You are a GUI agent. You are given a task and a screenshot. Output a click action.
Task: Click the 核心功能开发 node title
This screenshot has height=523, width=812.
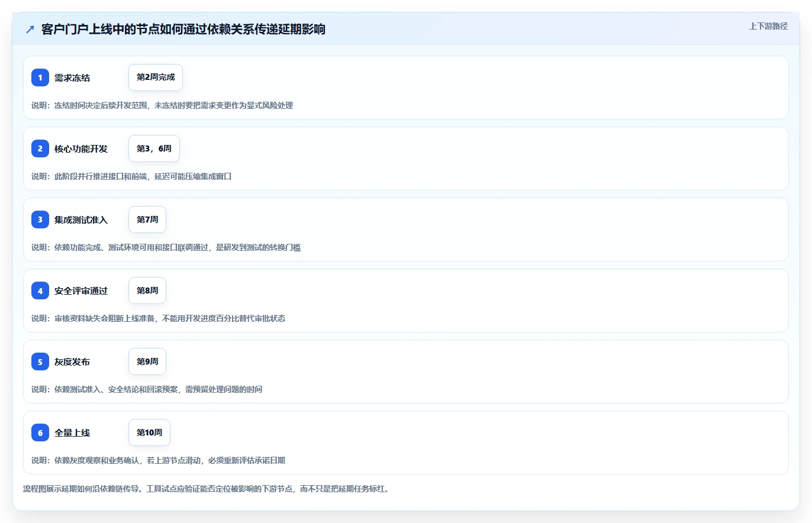81,148
